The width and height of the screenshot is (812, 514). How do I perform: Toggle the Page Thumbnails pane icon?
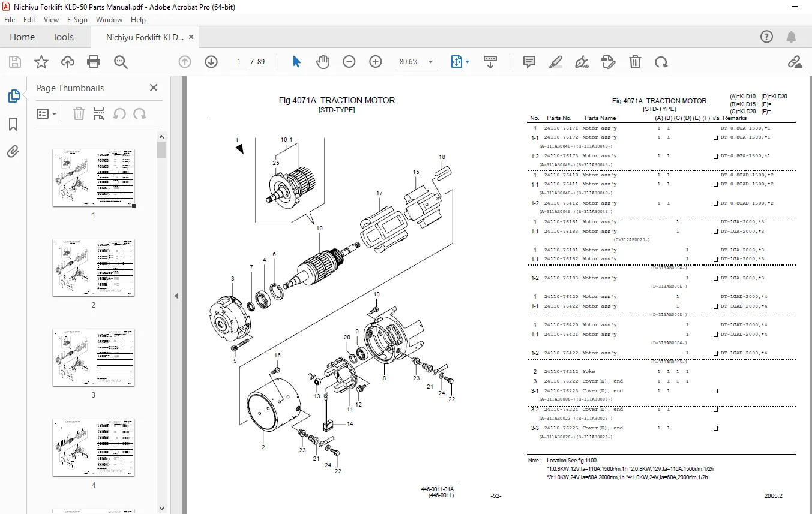(x=13, y=96)
